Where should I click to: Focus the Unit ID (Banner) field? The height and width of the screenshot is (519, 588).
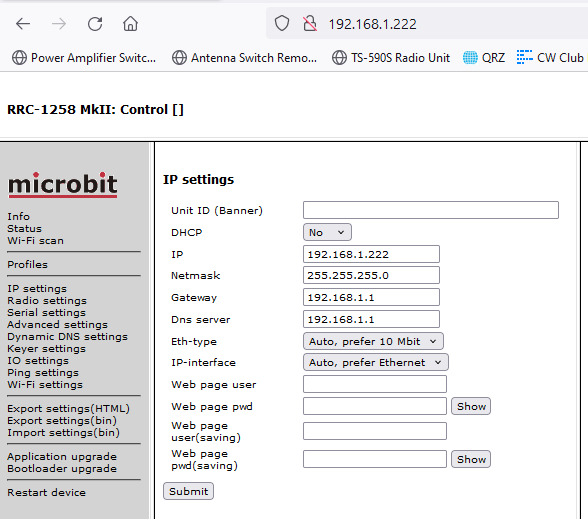pyautogui.click(x=431, y=210)
